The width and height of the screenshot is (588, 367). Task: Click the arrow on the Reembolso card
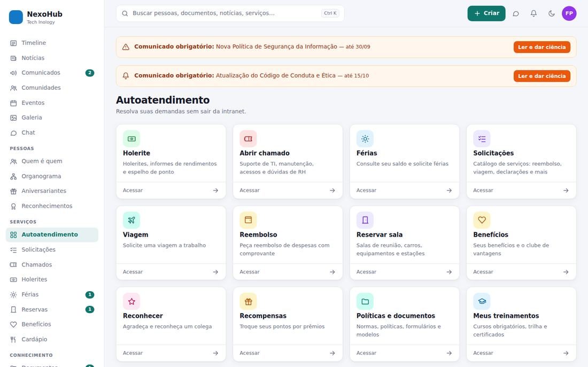tap(332, 272)
